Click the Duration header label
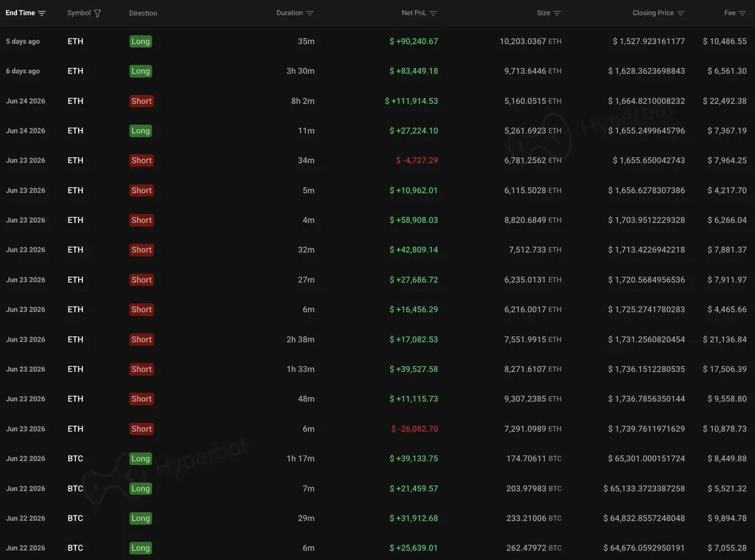The width and height of the screenshot is (755, 560). pos(289,13)
